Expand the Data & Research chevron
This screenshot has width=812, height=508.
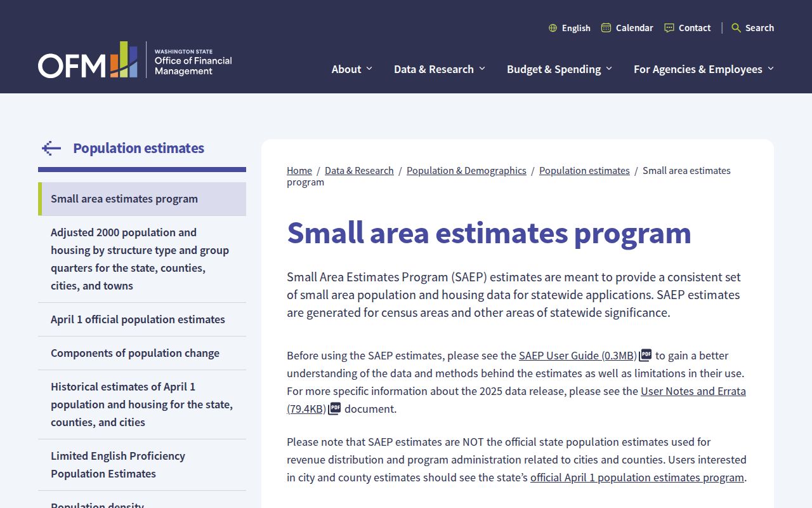click(482, 69)
